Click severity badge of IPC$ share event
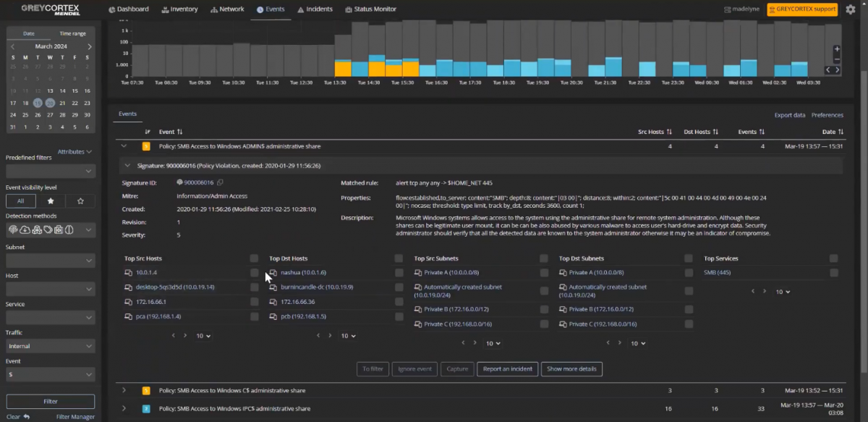 point(145,409)
